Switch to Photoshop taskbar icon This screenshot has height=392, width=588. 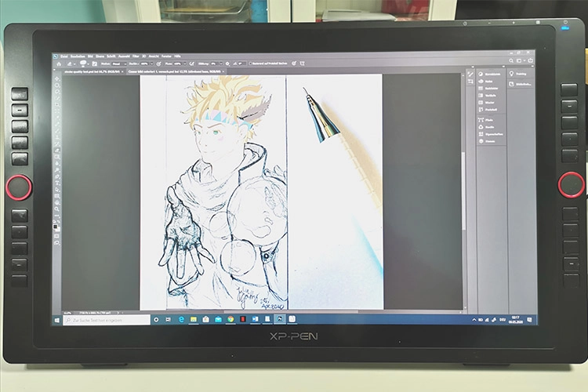(280, 319)
